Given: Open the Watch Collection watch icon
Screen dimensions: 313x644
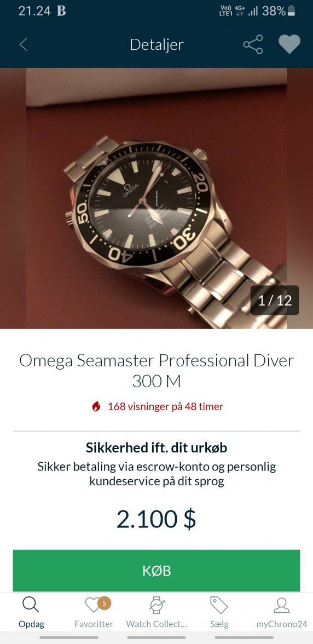Looking at the screenshot, I should coord(156,605).
